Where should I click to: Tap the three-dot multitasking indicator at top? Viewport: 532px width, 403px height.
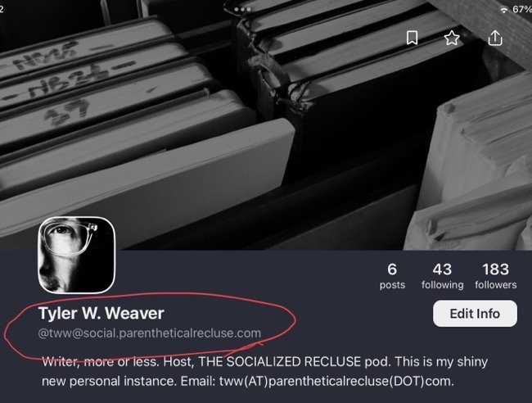coord(242,9)
